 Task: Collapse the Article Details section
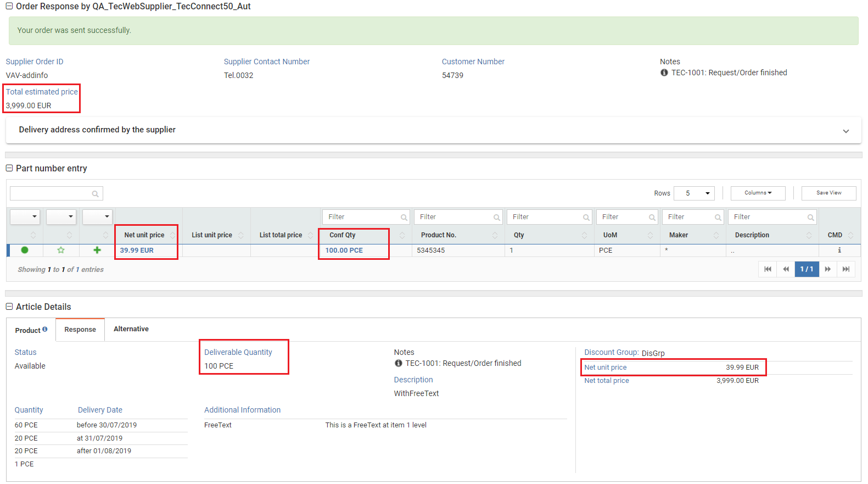(9, 307)
